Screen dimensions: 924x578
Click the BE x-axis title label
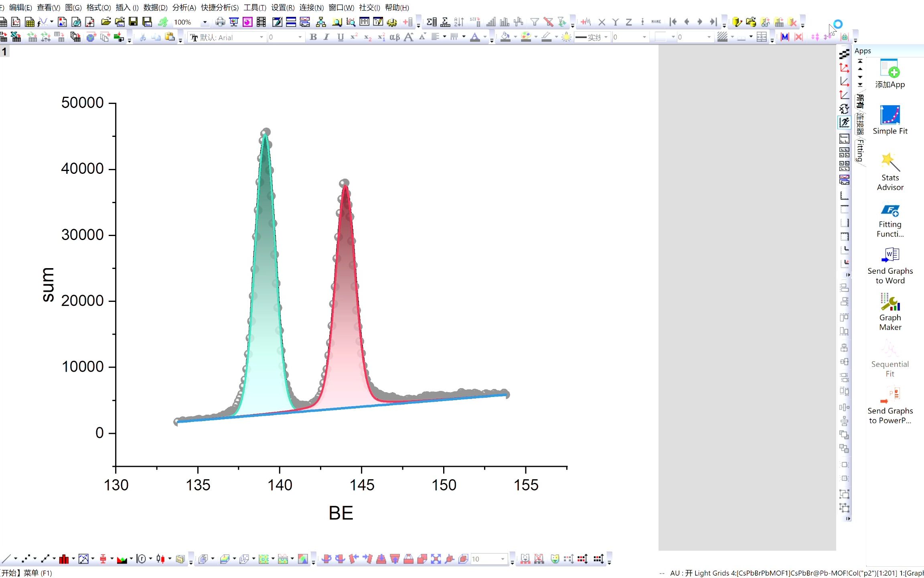341,513
